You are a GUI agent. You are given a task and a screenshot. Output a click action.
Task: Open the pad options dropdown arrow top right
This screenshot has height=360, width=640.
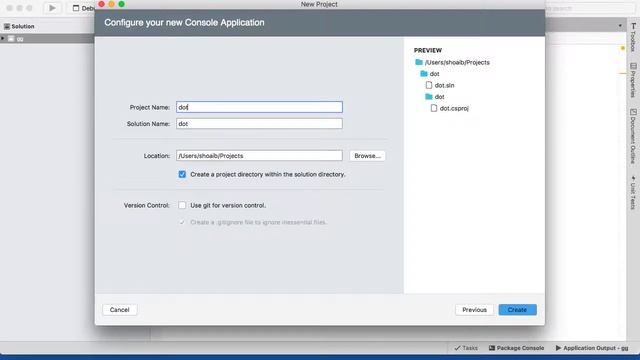tap(620, 26)
